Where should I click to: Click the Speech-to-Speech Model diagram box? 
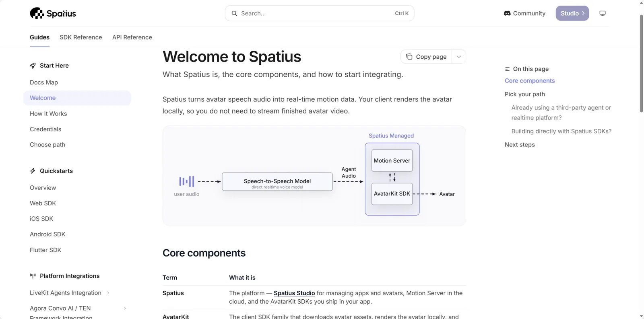click(277, 182)
